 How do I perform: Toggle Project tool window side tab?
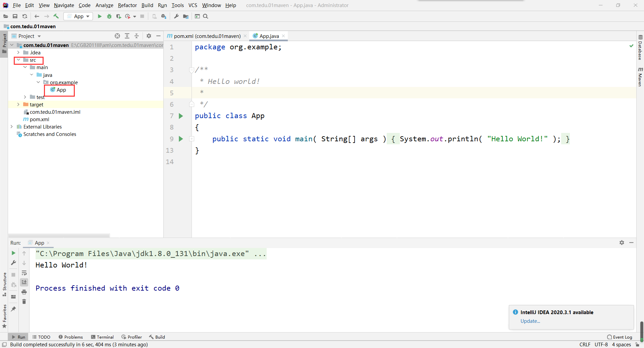(x=4, y=44)
